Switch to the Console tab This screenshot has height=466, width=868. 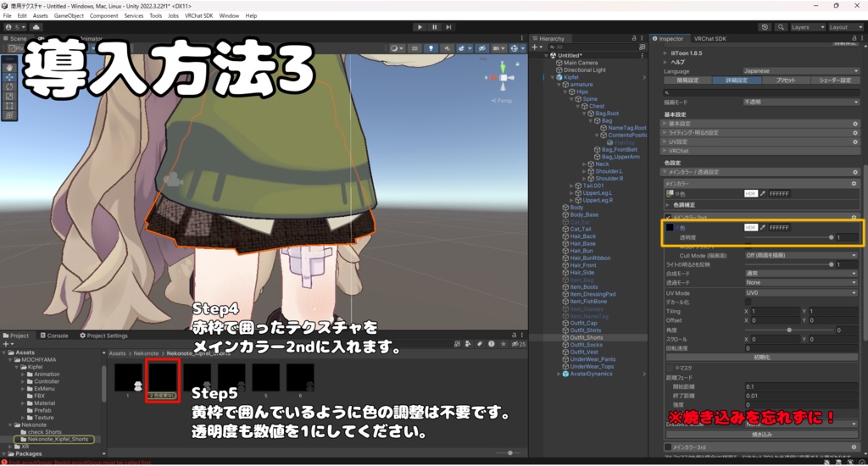tap(54, 336)
